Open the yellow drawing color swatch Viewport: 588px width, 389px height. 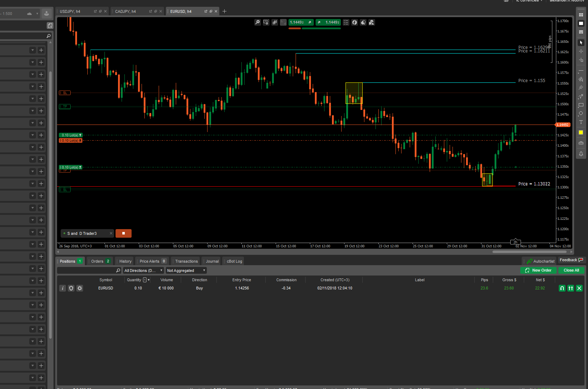tap(581, 132)
